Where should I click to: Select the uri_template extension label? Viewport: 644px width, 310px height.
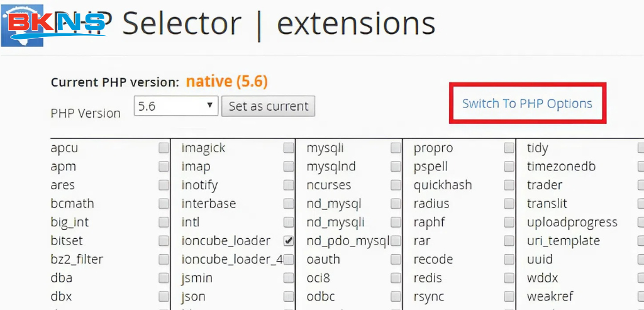tap(563, 241)
